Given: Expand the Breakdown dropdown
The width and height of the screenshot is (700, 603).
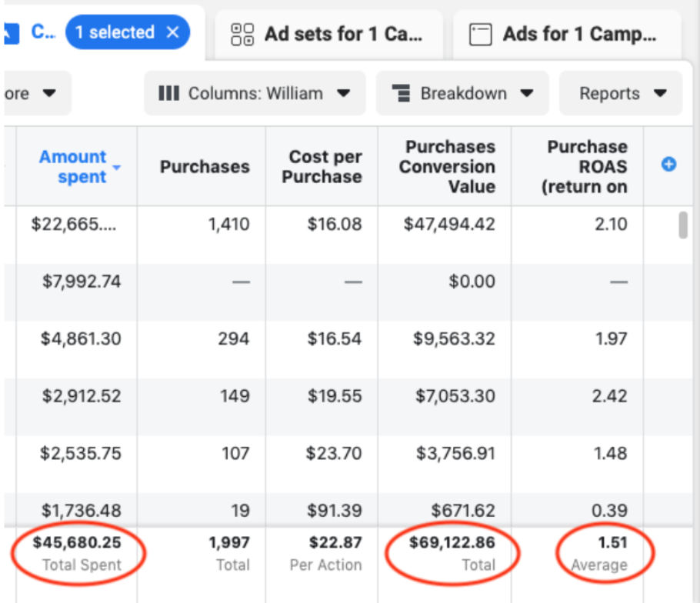Looking at the screenshot, I should tap(462, 92).
